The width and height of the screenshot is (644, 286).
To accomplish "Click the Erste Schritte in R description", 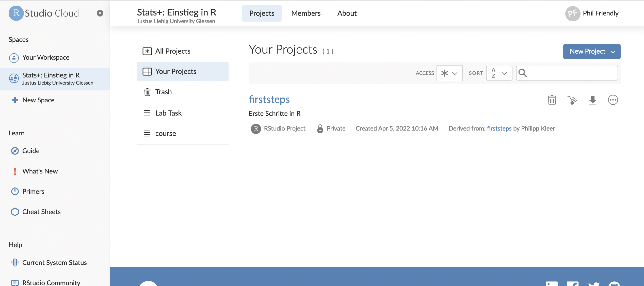I will 275,114.
